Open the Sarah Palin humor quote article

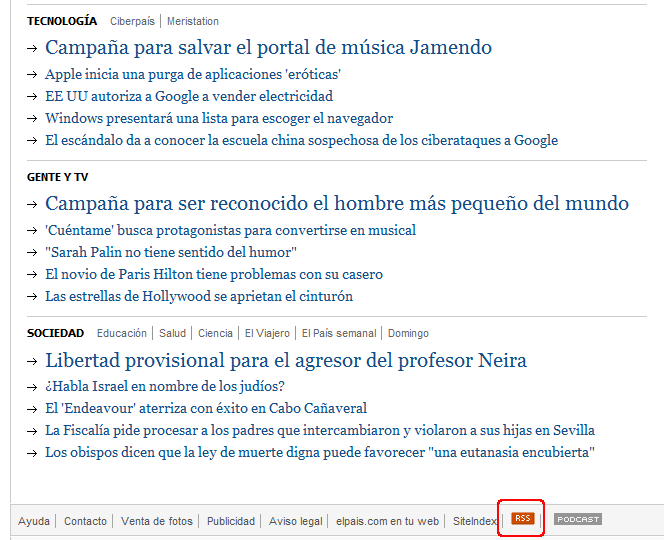(x=171, y=252)
